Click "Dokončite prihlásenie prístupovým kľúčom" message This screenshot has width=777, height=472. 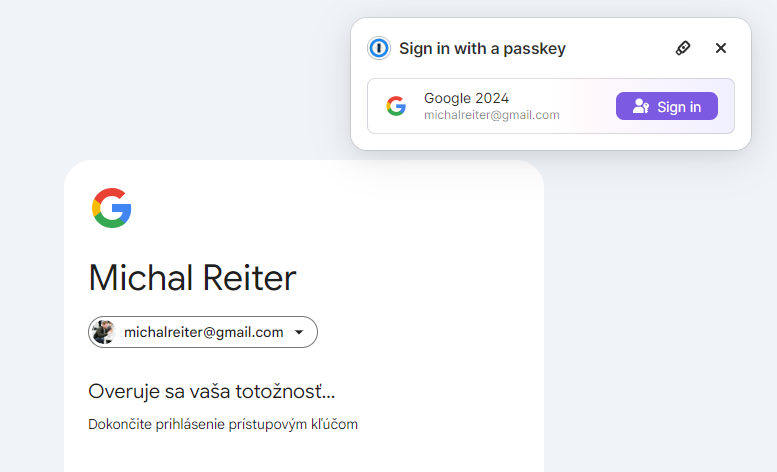(x=223, y=424)
